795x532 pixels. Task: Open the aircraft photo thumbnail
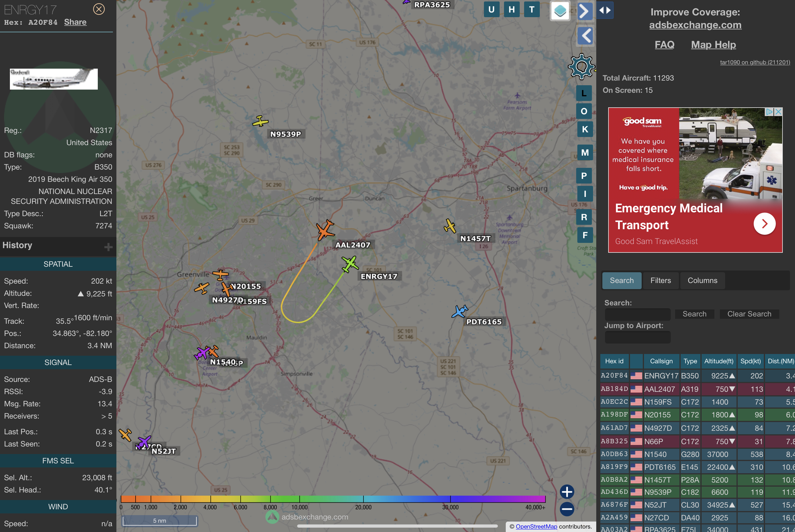tap(54, 79)
